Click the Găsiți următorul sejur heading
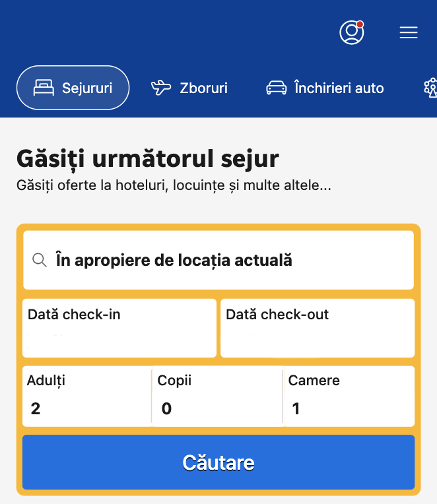The image size is (437, 504). [148, 159]
